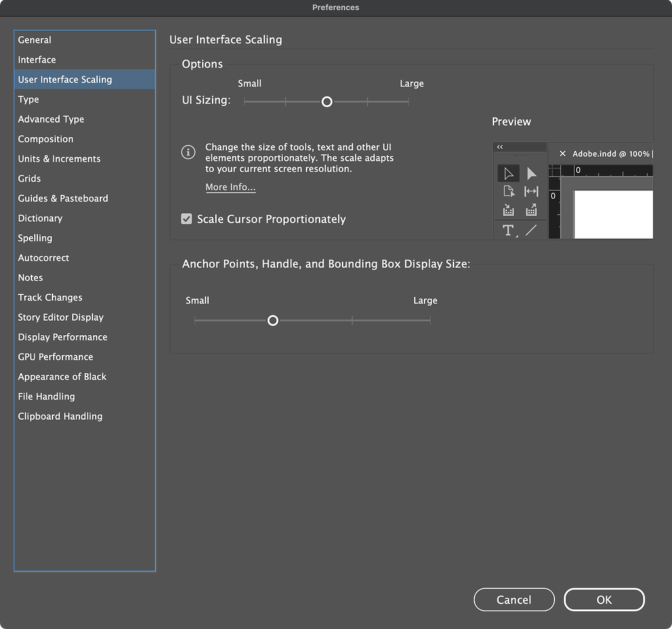Open Autocorrect preferences
672x629 pixels.
pos(85,258)
